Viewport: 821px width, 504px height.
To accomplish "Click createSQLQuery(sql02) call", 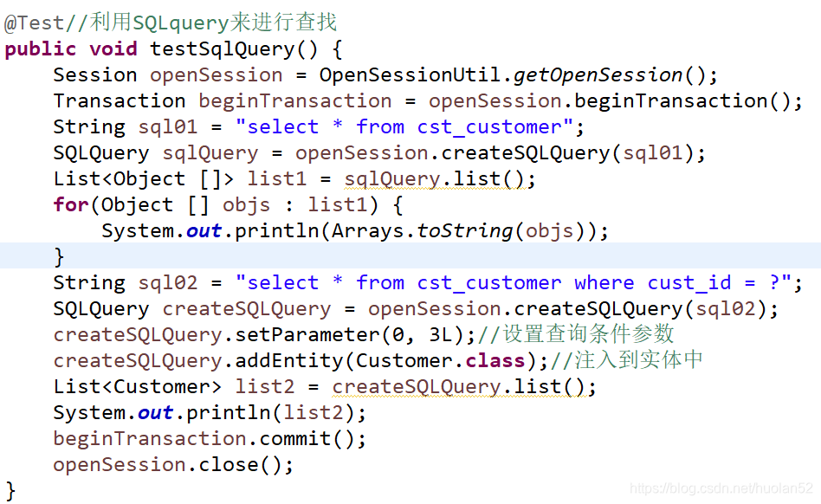I will tap(640, 309).
